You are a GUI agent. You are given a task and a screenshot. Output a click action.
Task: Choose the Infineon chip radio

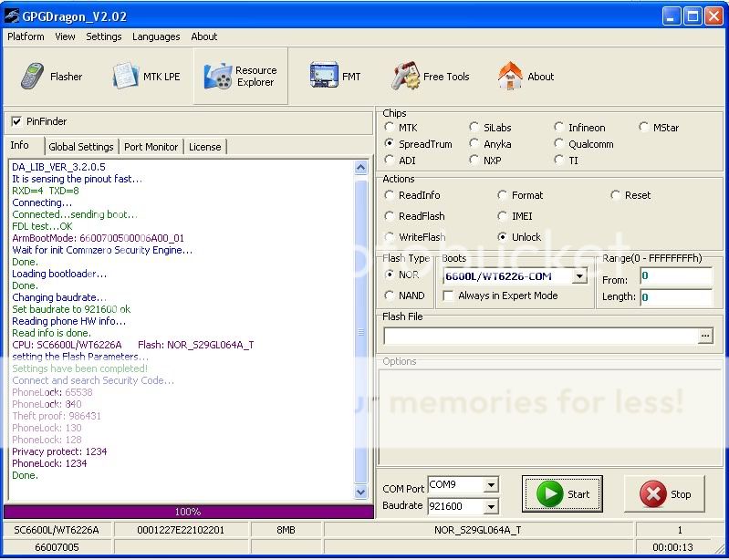[x=558, y=127]
